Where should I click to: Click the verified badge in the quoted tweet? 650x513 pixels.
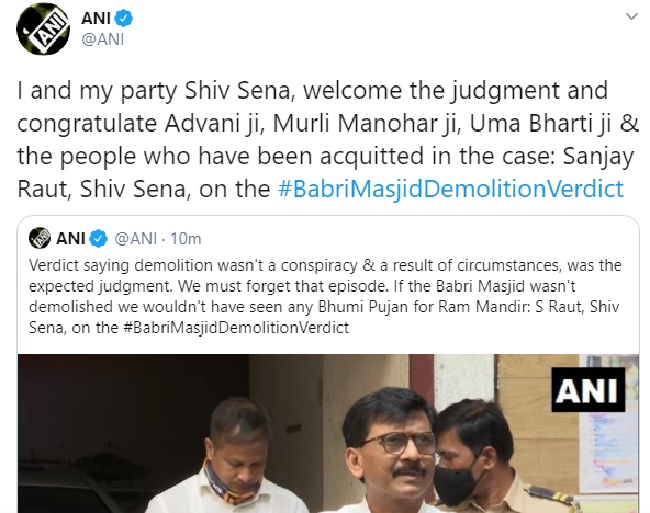tap(100, 238)
